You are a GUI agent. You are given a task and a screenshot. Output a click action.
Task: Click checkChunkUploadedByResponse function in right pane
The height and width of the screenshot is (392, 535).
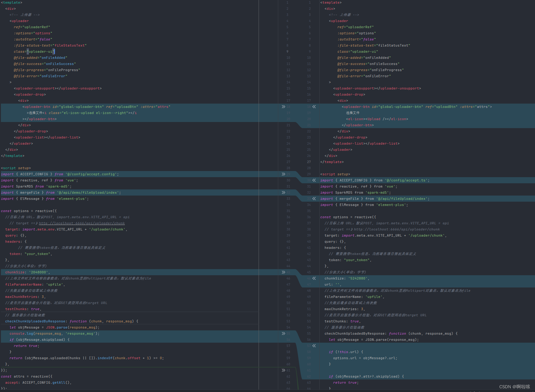click(x=391, y=333)
